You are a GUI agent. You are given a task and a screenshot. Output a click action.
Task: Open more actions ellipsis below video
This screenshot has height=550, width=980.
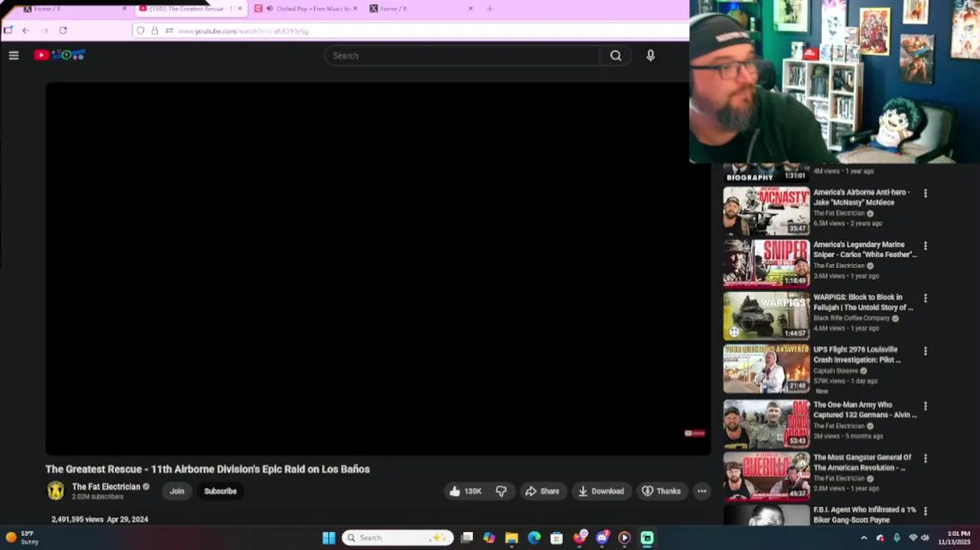[701, 491]
